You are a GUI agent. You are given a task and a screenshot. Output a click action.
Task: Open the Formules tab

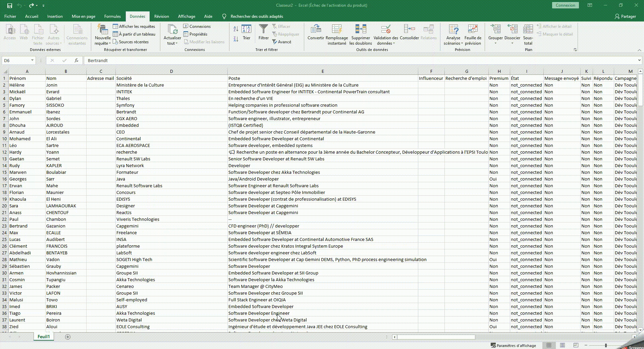[x=112, y=16]
